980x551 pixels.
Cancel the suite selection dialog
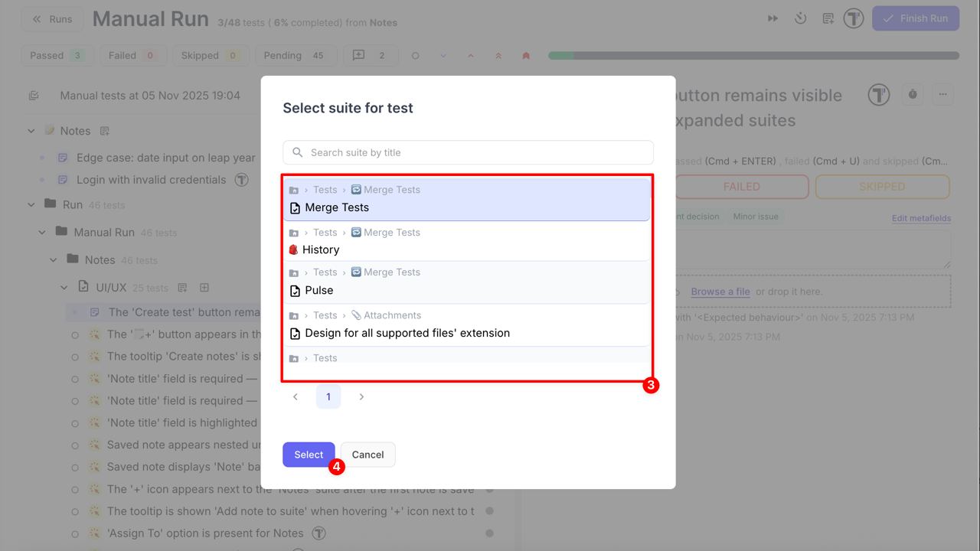coord(367,454)
